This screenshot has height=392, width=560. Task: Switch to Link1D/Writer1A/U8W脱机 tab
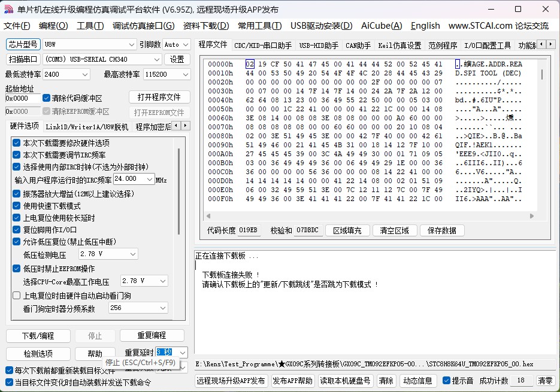pyautogui.click(x=87, y=127)
